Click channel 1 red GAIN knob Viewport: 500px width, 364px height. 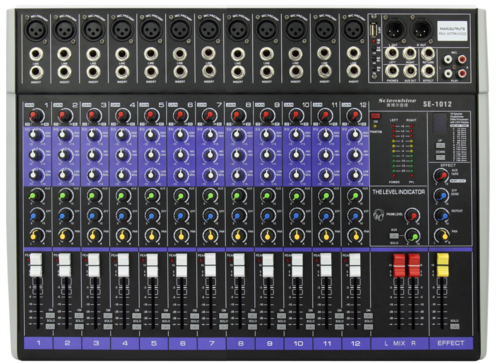click(35, 116)
